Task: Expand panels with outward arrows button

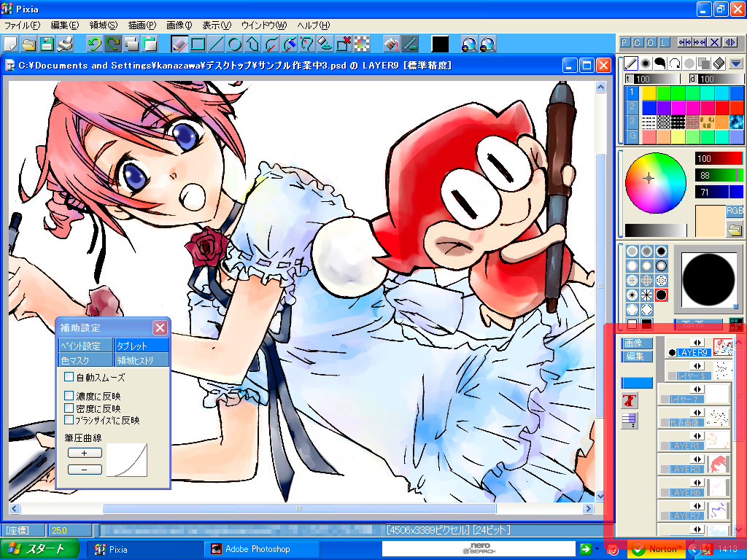Action: [x=684, y=42]
